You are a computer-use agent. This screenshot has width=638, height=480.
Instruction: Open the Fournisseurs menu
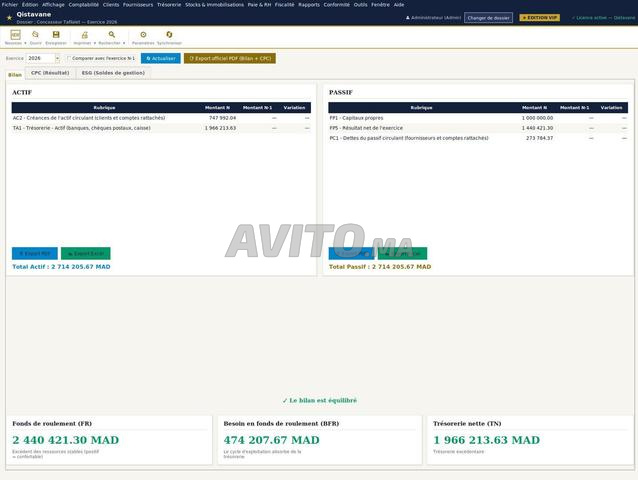click(x=138, y=4)
